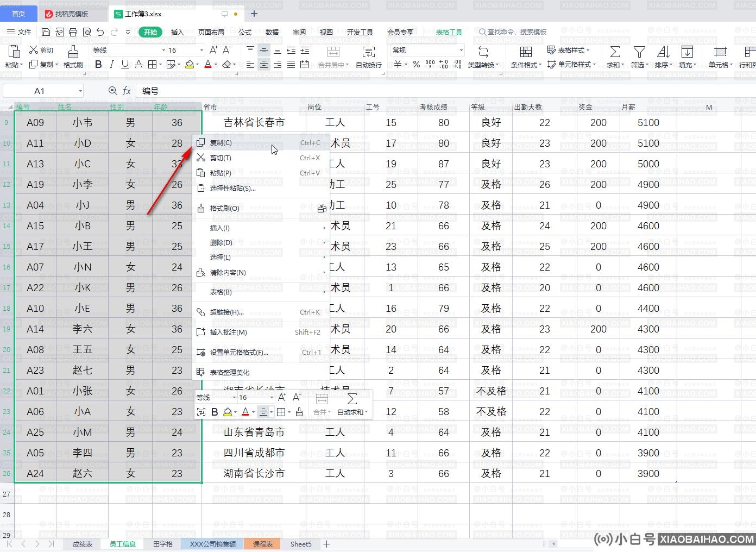Open Print Preview icon in quick access toolbar
Image resolution: width=756 pixels, height=552 pixels.
click(x=86, y=32)
